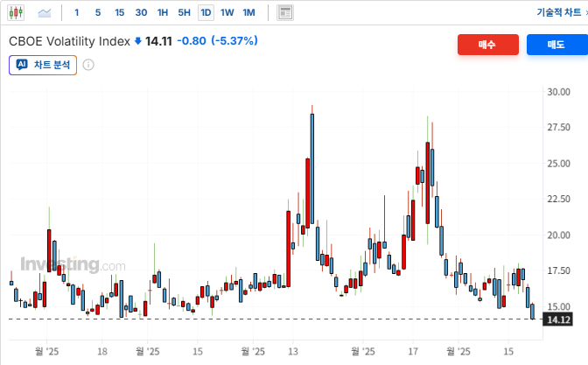
Task: Select the 15 minute interval
Action: (x=119, y=13)
